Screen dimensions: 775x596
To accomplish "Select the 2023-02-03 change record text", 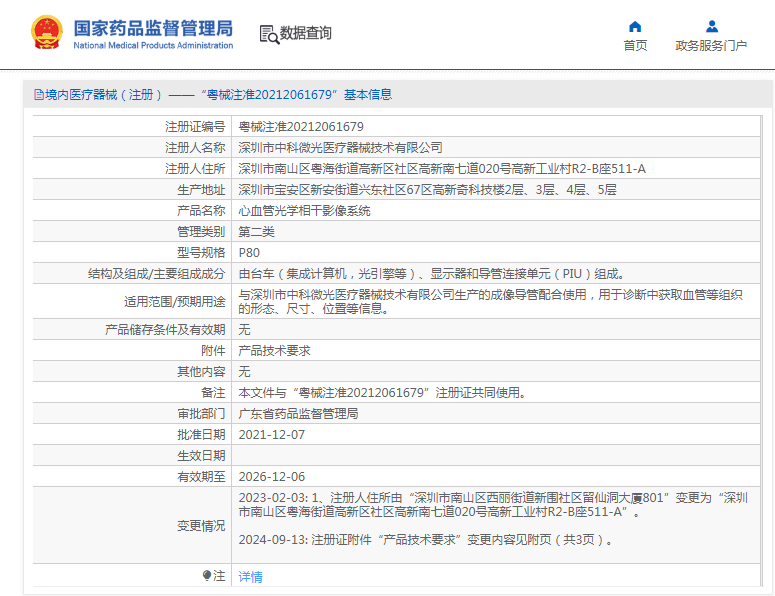I will 493,505.
